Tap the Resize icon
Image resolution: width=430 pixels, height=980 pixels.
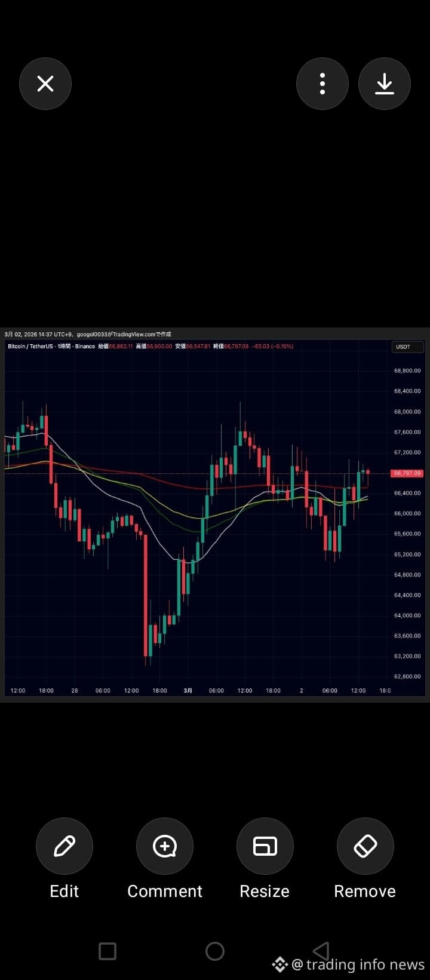coord(265,846)
